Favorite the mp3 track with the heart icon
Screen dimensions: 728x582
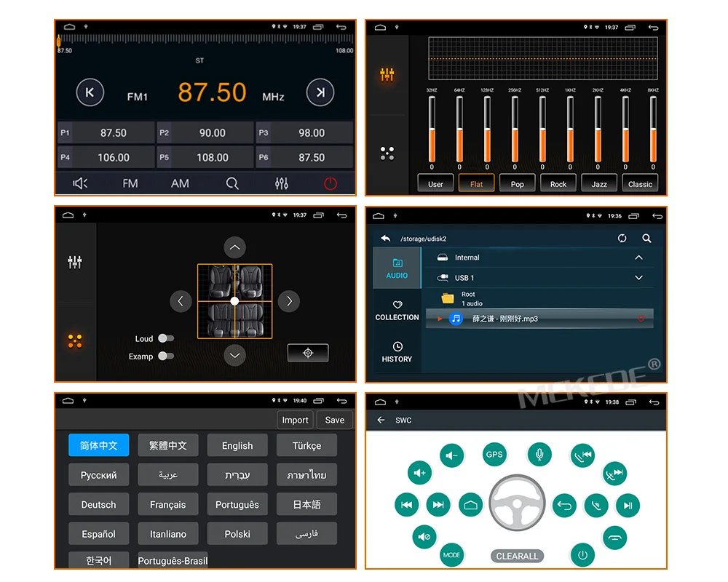tap(641, 319)
